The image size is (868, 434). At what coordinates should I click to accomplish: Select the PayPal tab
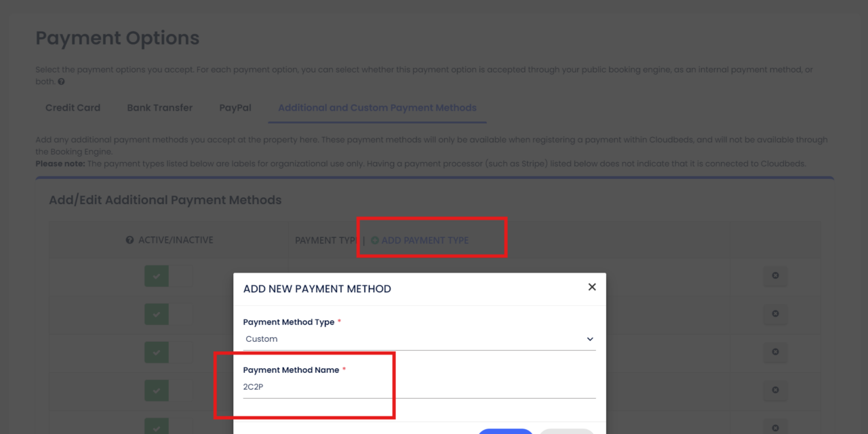235,107
